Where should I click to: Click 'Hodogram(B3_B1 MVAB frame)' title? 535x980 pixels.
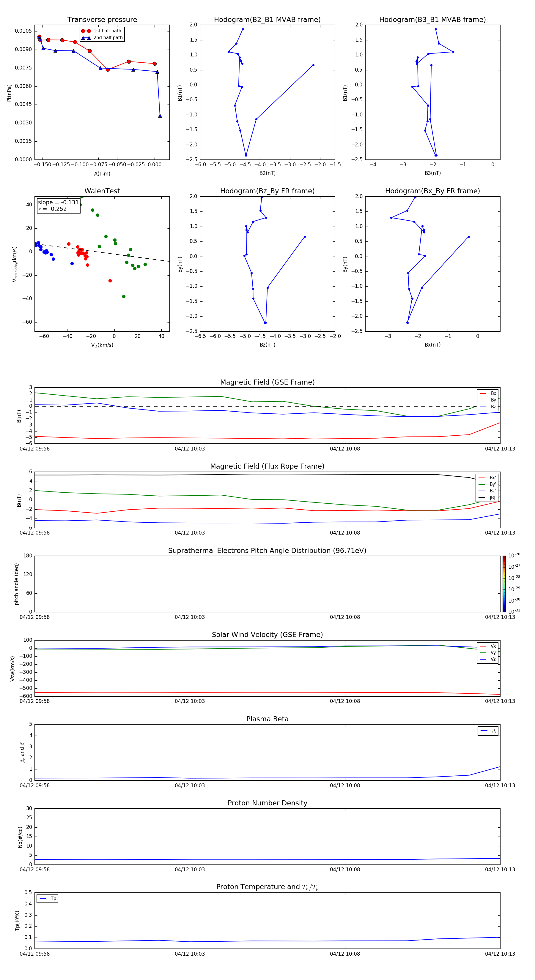(x=432, y=20)
